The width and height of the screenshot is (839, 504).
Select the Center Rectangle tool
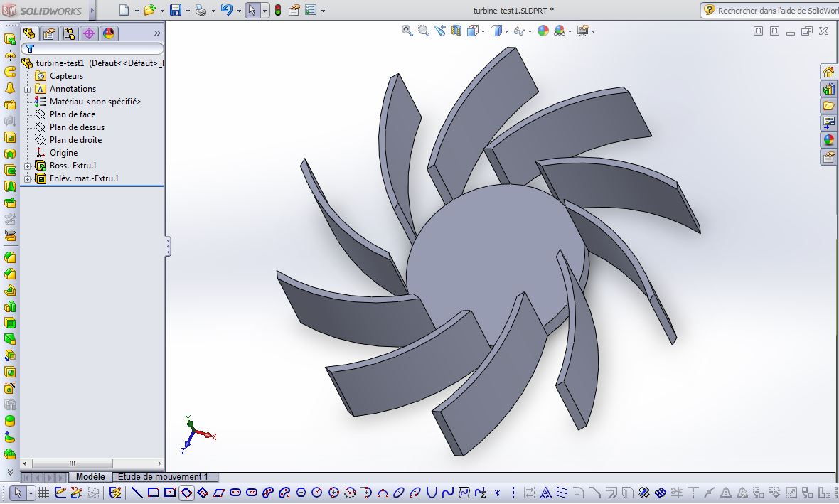[170, 492]
